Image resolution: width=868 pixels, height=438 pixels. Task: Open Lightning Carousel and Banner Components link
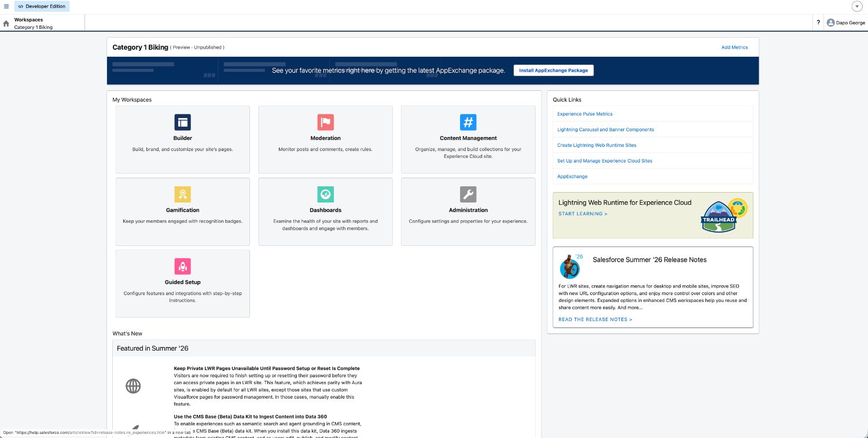click(605, 130)
